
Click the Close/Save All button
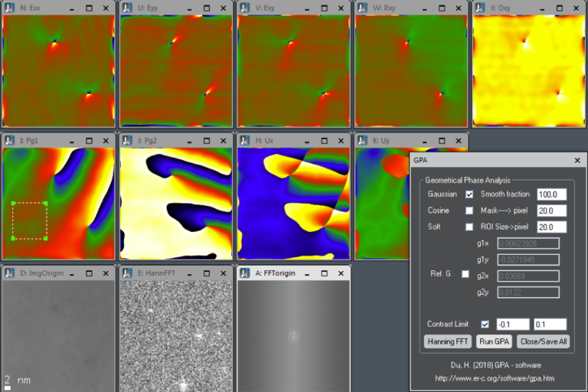point(543,341)
